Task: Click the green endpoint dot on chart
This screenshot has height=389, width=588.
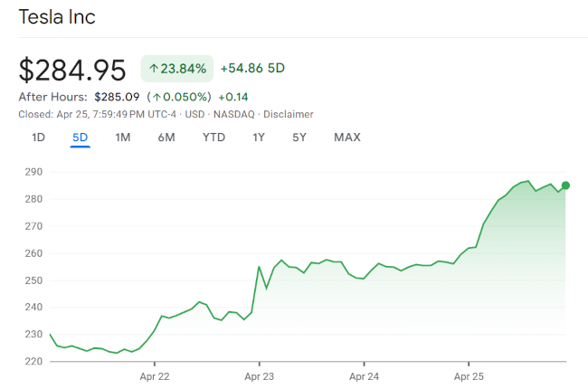Action: [565, 185]
